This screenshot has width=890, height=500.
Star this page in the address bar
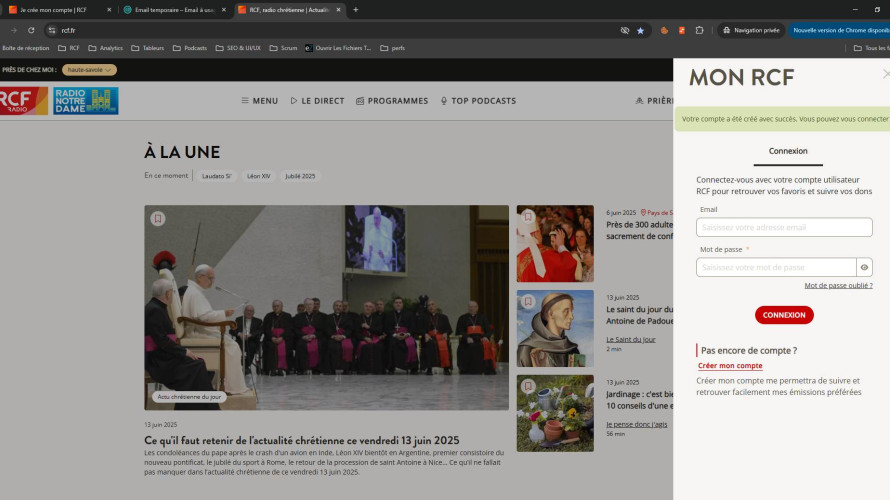[641, 30]
